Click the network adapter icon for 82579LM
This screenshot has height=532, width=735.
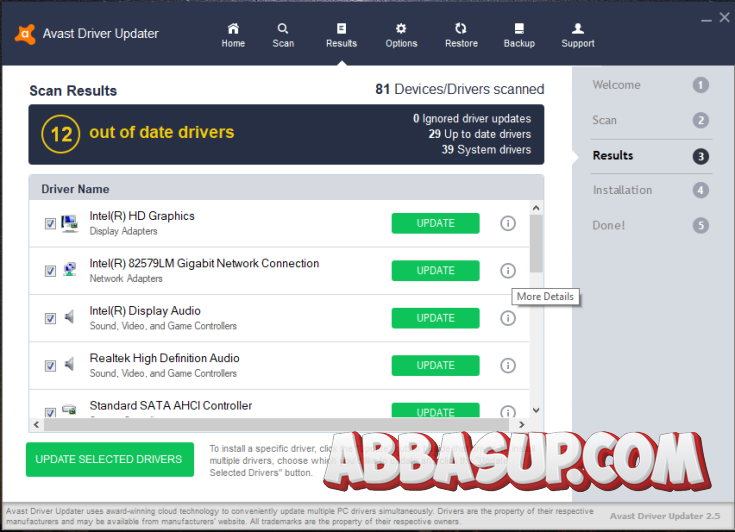[69, 269]
